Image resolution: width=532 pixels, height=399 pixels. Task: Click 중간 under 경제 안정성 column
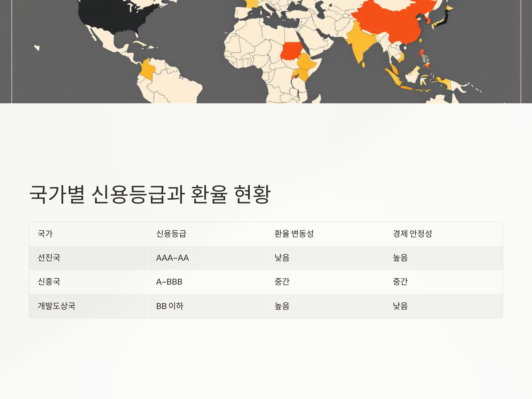[400, 282]
